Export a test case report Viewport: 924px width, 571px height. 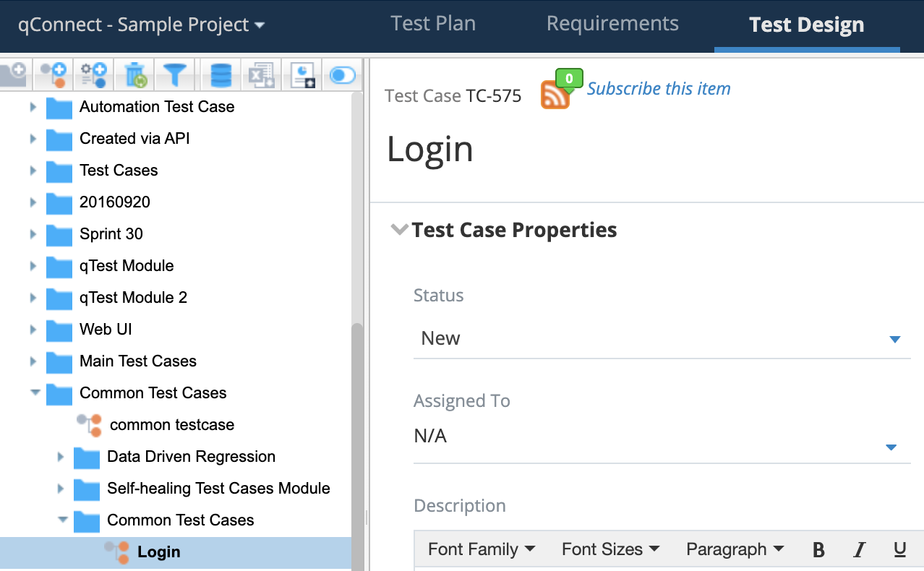[x=301, y=74]
